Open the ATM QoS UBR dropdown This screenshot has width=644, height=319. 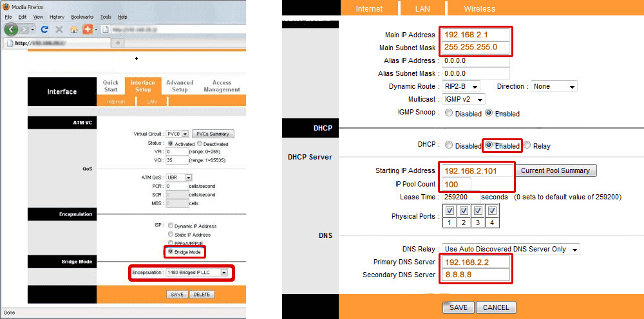tap(179, 178)
